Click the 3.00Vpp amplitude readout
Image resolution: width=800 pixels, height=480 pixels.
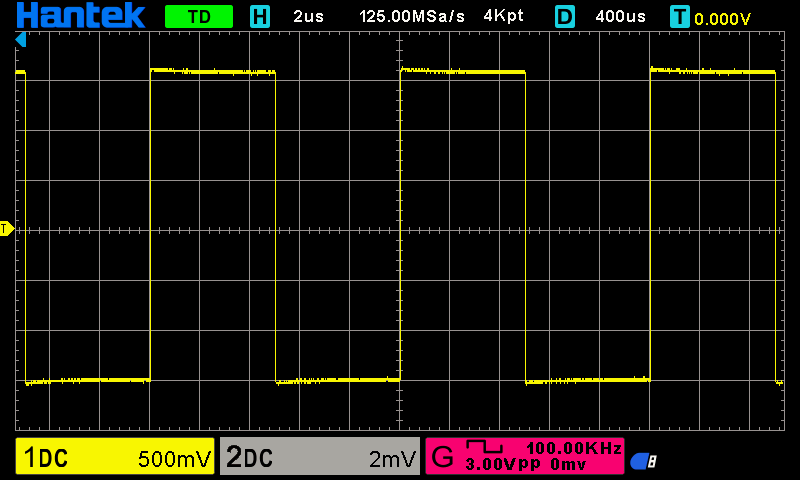point(503,464)
